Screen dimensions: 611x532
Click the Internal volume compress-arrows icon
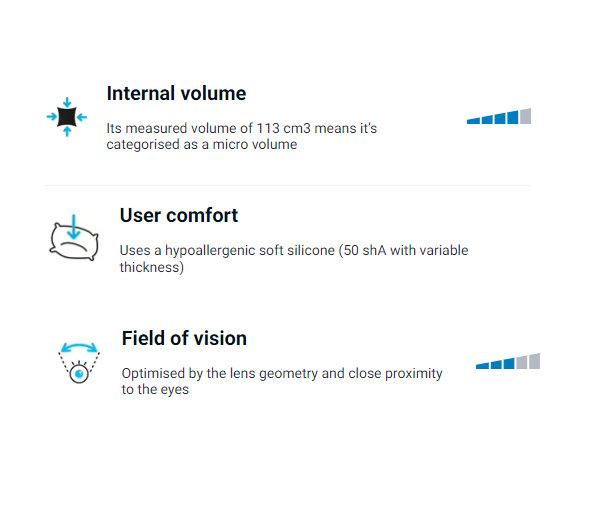(x=66, y=117)
